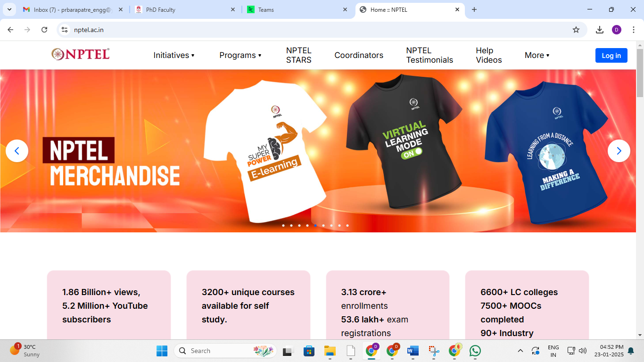Image resolution: width=644 pixels, height=362 pixels.
Task: Close the PhD Faculty tab
Action: pyautogui.click(x=233, y=9)
